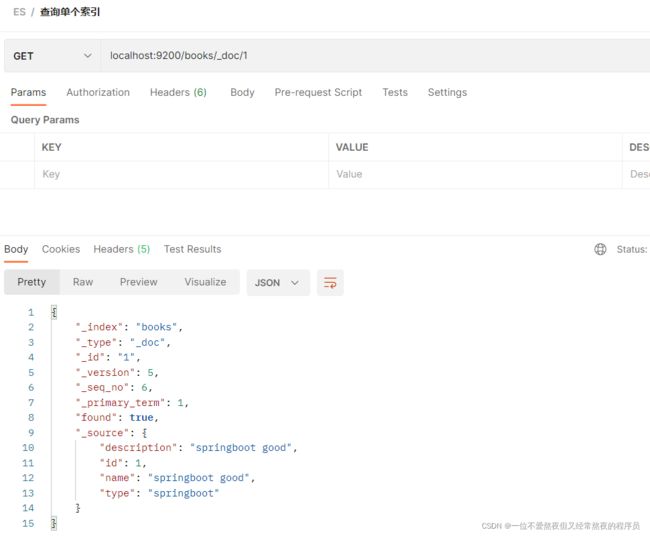This screenshot has height=536, width=650.
Task: Open the response Headers (5) tab
Action: click(121, 250)
